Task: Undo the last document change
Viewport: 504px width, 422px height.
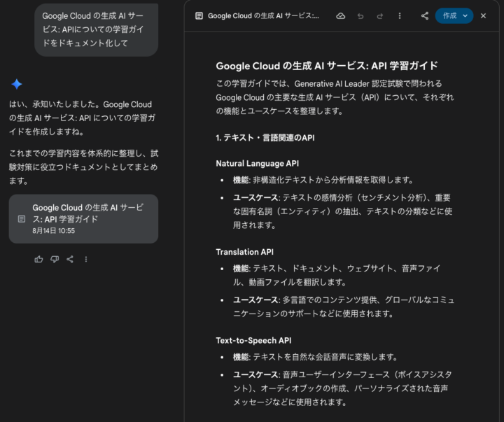Action: point(360,16)
